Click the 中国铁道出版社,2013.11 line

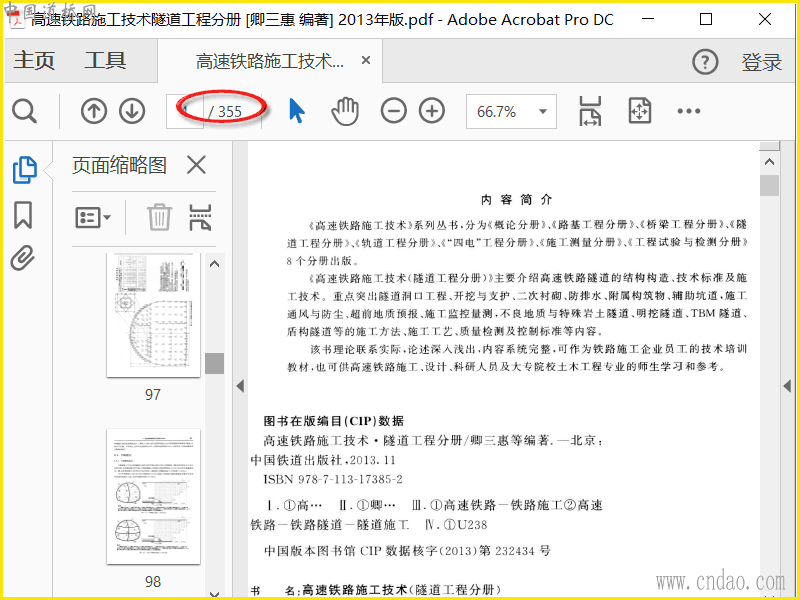tap(323, 460)
